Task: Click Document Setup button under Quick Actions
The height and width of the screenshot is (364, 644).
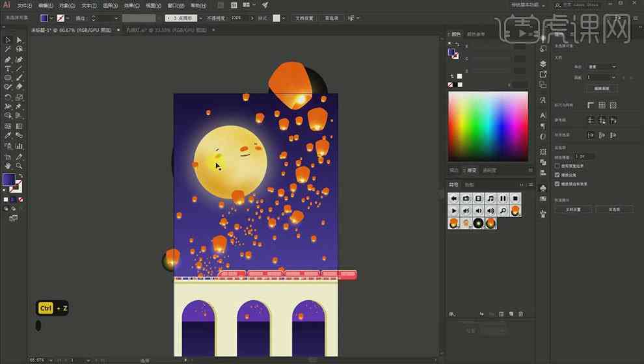Action: point(573,210)
